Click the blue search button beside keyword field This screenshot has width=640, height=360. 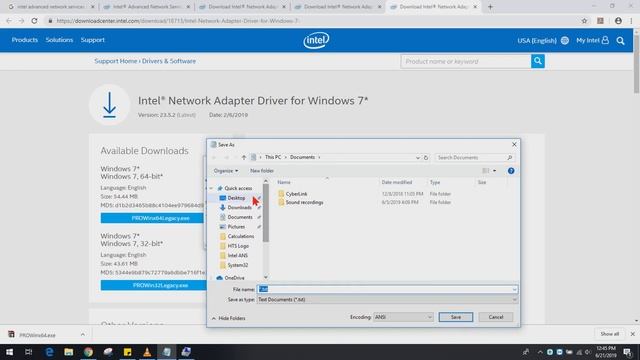pos(538,61)
